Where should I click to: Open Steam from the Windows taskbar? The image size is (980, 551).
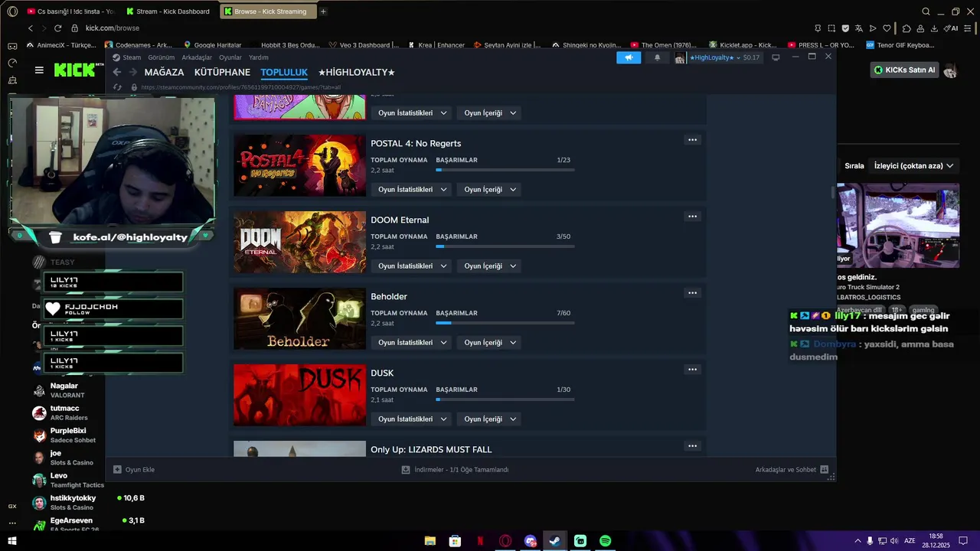tap(555, 541)
